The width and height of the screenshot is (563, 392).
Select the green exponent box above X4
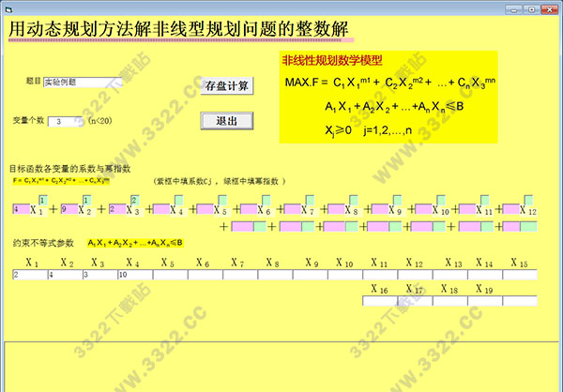[179, 201]
